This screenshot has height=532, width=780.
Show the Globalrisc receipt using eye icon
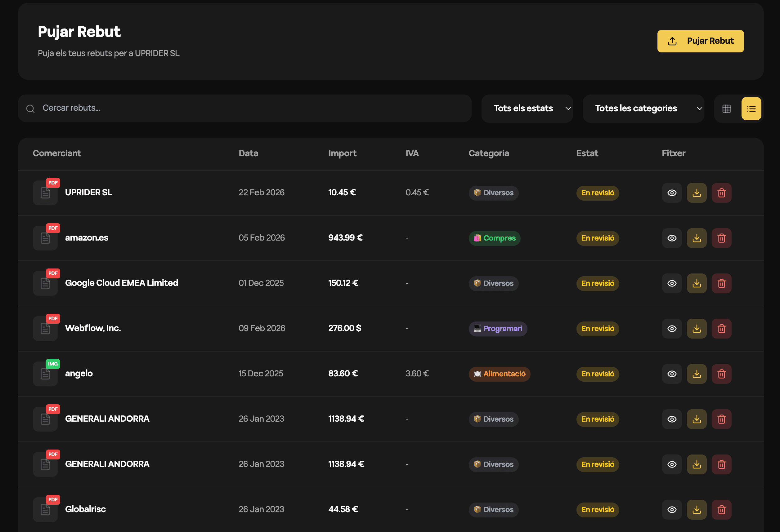(672, 510)
